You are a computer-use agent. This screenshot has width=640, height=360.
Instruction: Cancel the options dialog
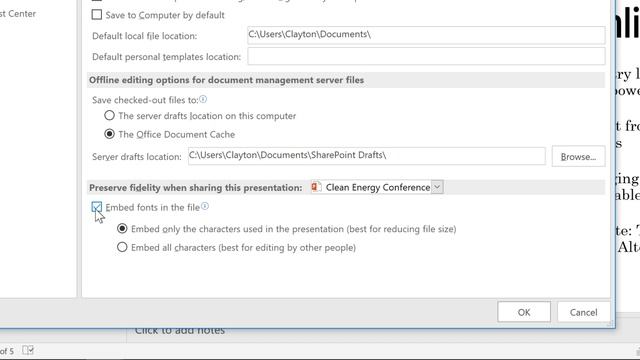pos(583,312)
